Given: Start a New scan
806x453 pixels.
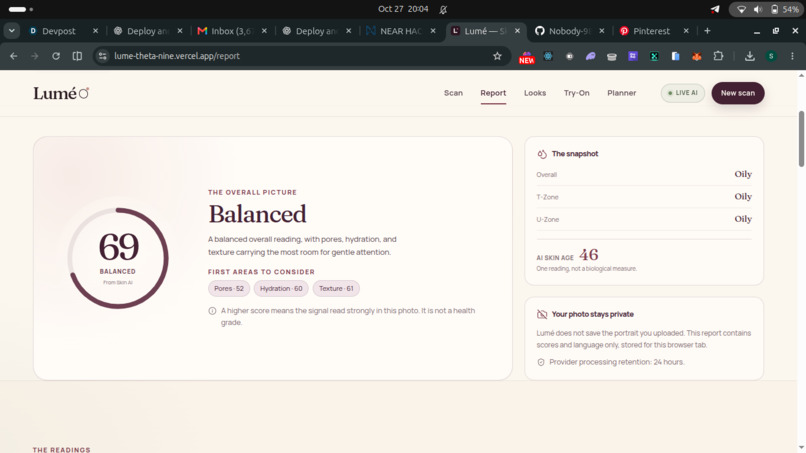Looking at the screenshot, I should pyautogui.click(x=738, y=93).
